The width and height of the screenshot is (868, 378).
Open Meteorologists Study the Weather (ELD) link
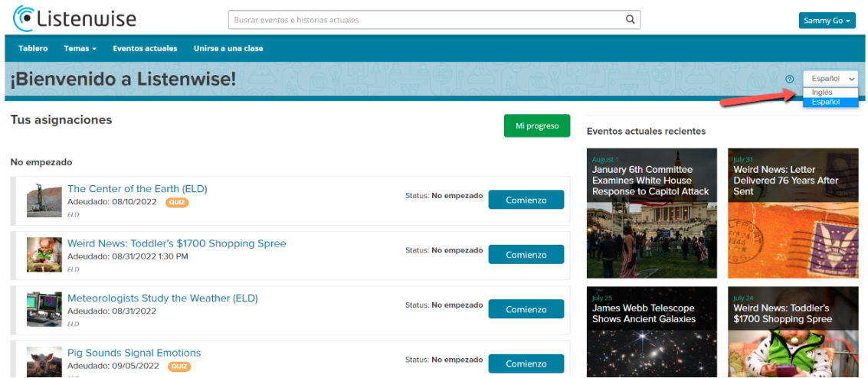(162, 298)
